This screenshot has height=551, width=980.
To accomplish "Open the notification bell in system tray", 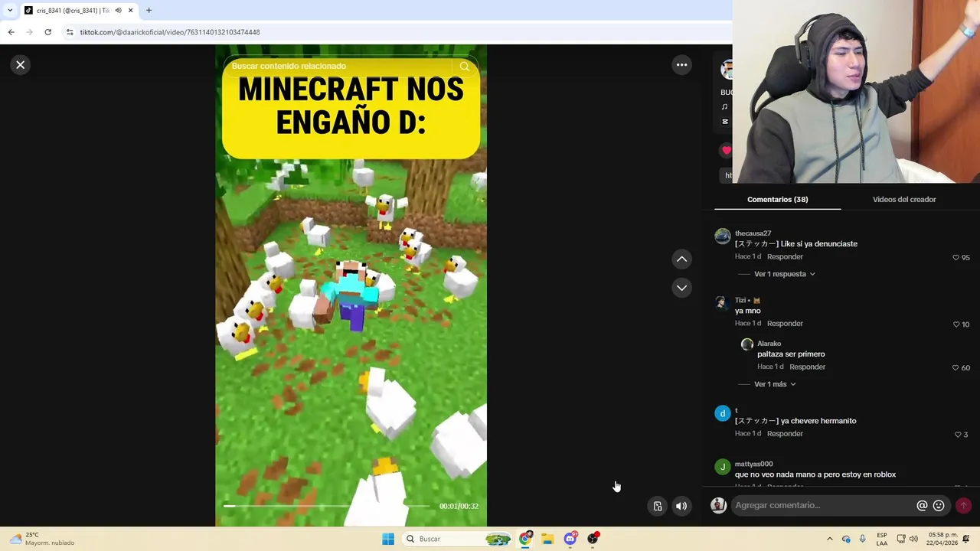I will click(966, 540).
